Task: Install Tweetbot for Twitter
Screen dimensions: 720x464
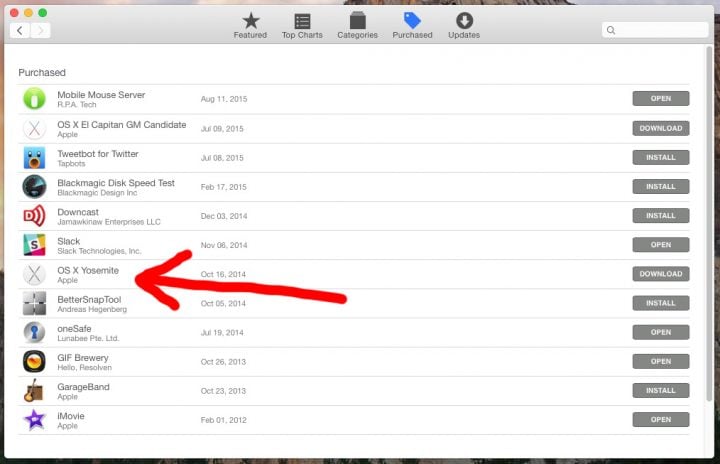Action: [661, 158]
